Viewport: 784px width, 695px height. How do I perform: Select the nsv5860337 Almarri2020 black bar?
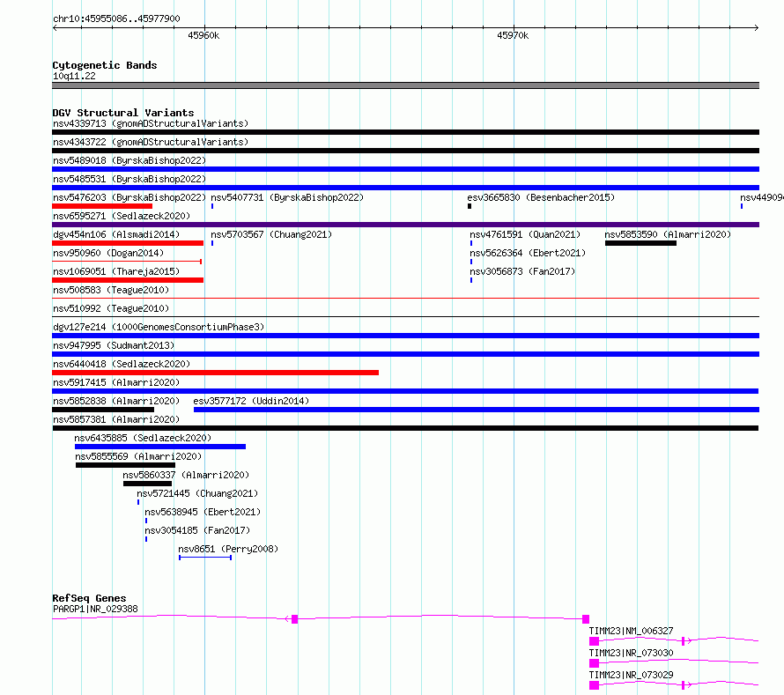(147, 484)
